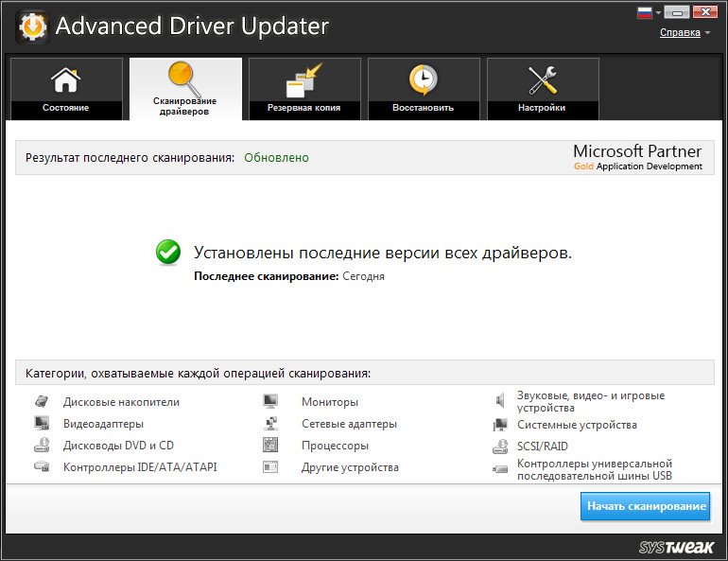Screen dimensions: 728x561
Task: Click the Контроллеры IDE/ATA/ATAPI icon
Action: pos(42,466)
